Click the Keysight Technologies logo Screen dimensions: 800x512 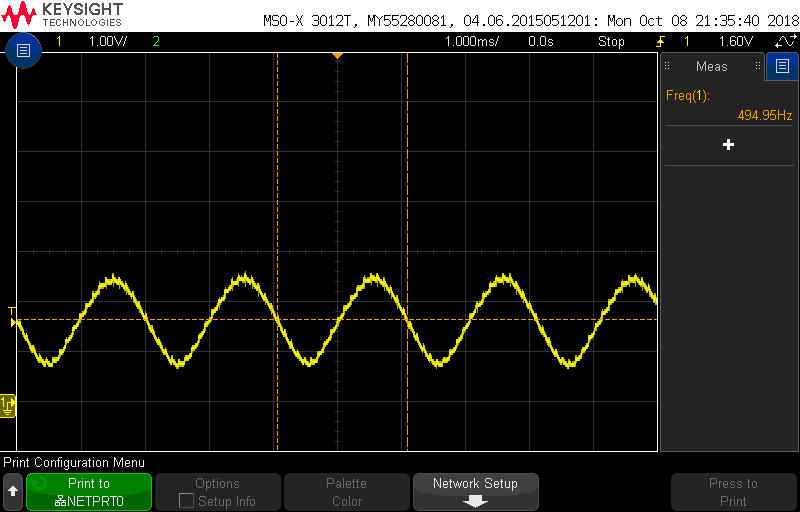point(63,15)
